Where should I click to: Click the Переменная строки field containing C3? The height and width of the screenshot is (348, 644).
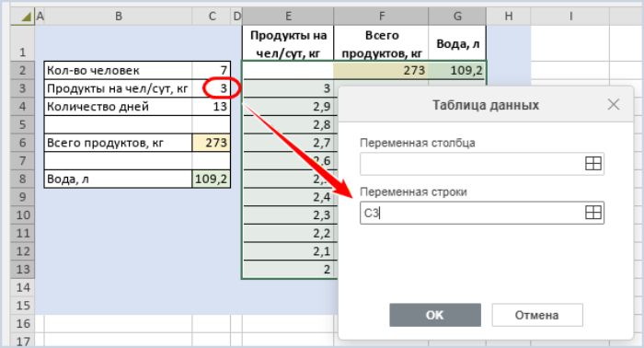(482, 213)
